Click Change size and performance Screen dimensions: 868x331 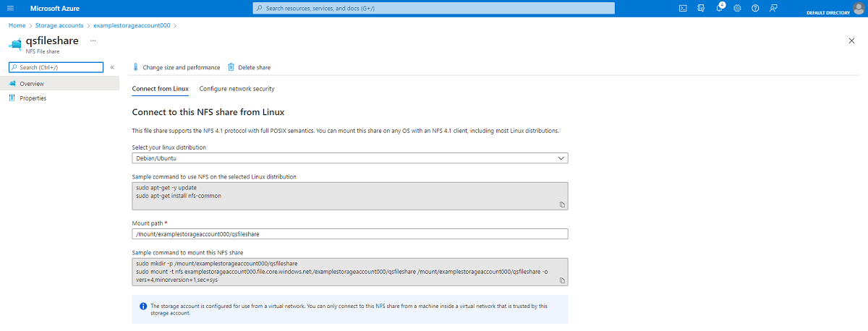pos(176,67)
